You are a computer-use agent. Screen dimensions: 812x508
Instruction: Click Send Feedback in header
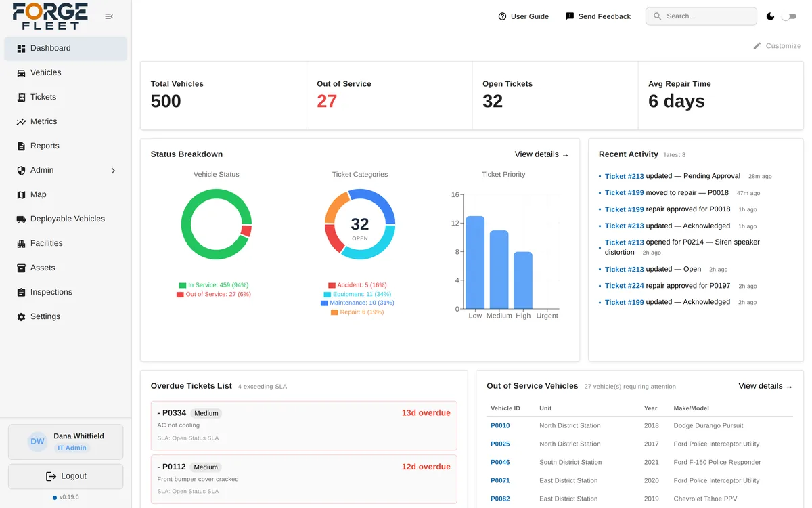click(598, 16)
